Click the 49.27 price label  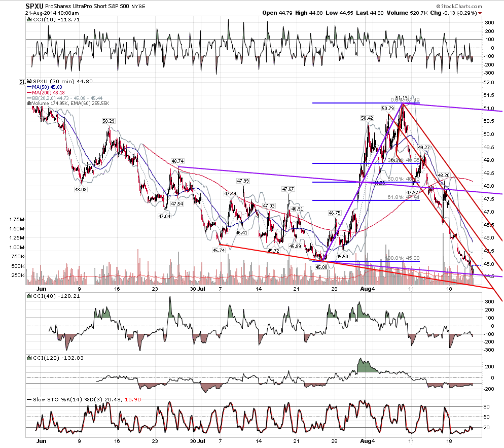(424, 148)
